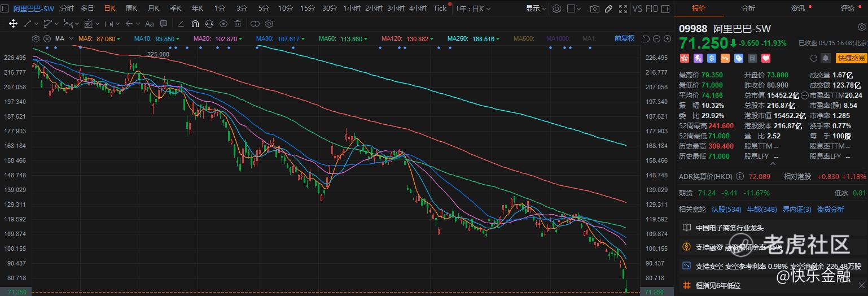Open the 1年:日K range dropdown

tap(472, 8)
